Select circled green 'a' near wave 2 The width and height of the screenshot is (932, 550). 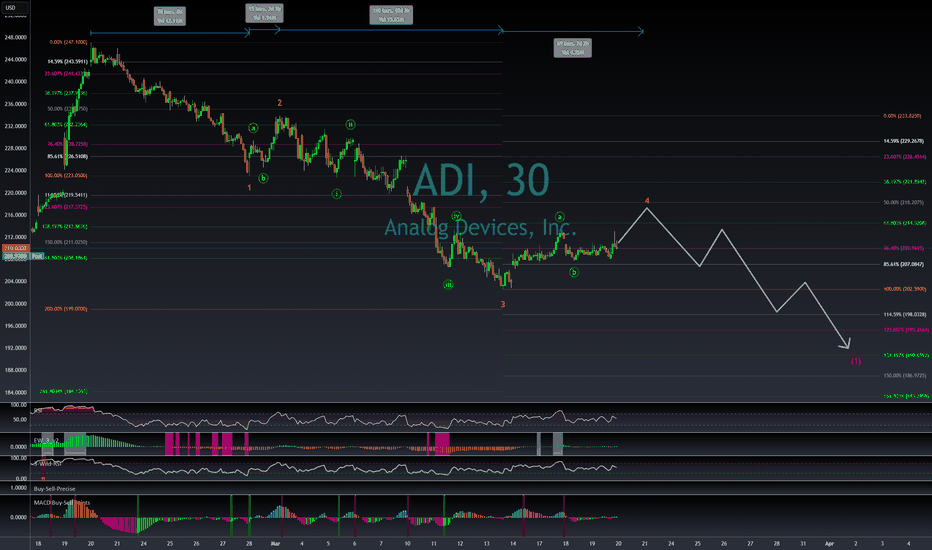tap(254, 128)
